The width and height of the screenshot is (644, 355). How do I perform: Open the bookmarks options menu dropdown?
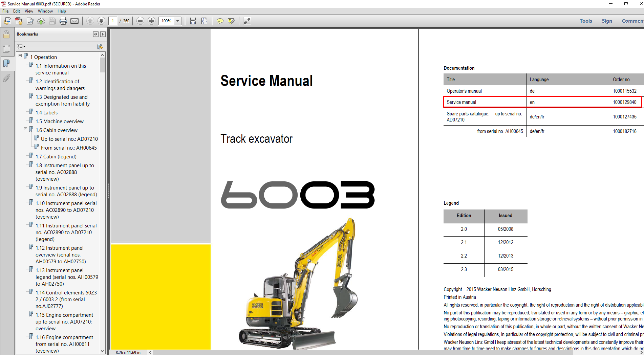[21, 46]
